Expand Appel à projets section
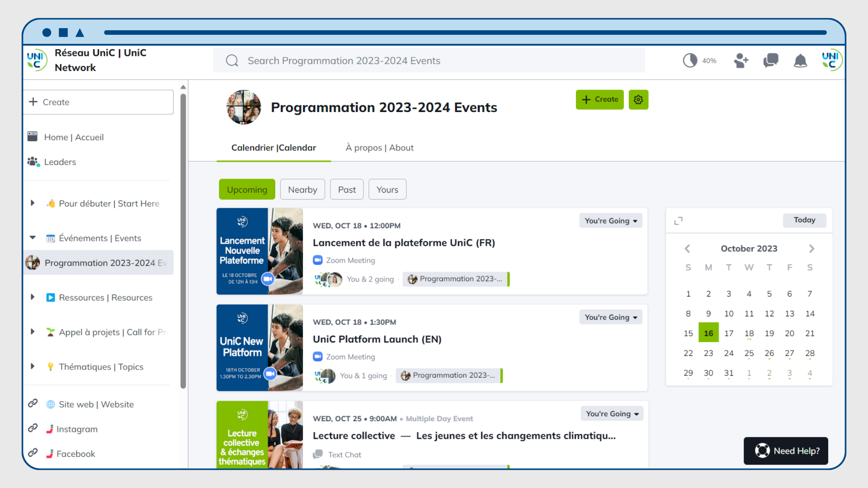This screenshot has height=488, width=868. point(33,332)
